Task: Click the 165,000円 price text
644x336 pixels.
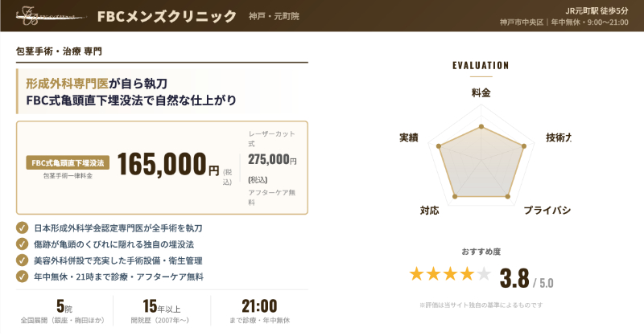Action: (x=168, y=163)
